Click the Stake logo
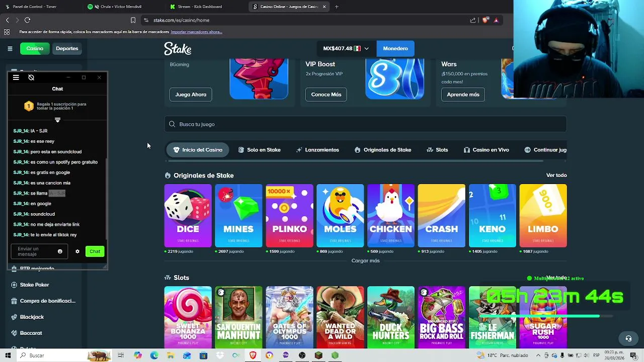This screenshot has height=362, width=644. click(x=178, y=49)
